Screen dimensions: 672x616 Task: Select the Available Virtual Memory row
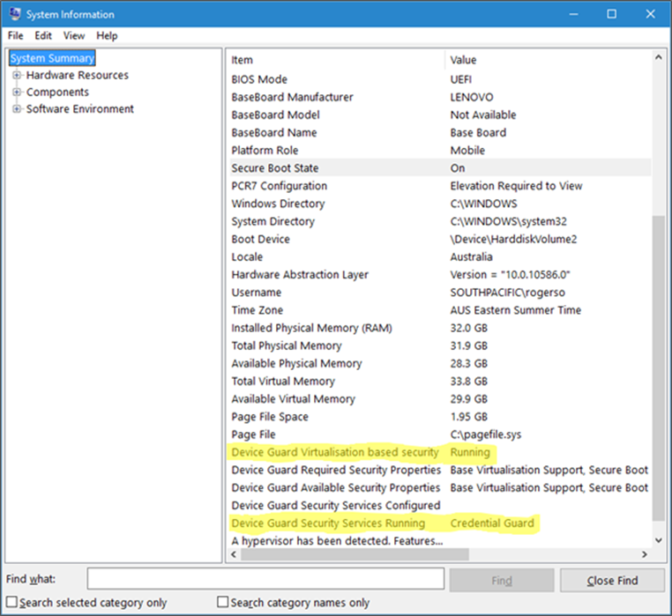[440, 399]
